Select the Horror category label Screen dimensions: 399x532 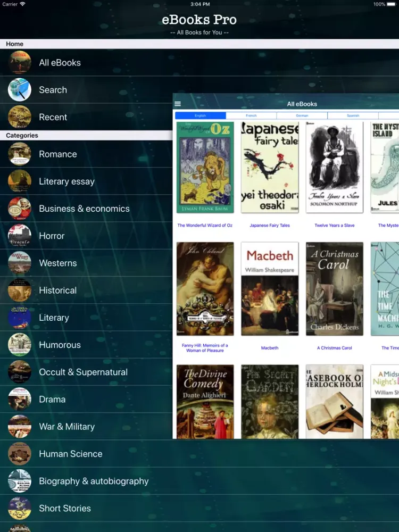coord(52,236)
